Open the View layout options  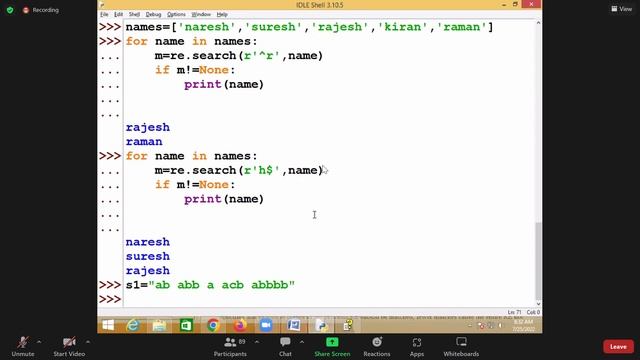(622, 9)
